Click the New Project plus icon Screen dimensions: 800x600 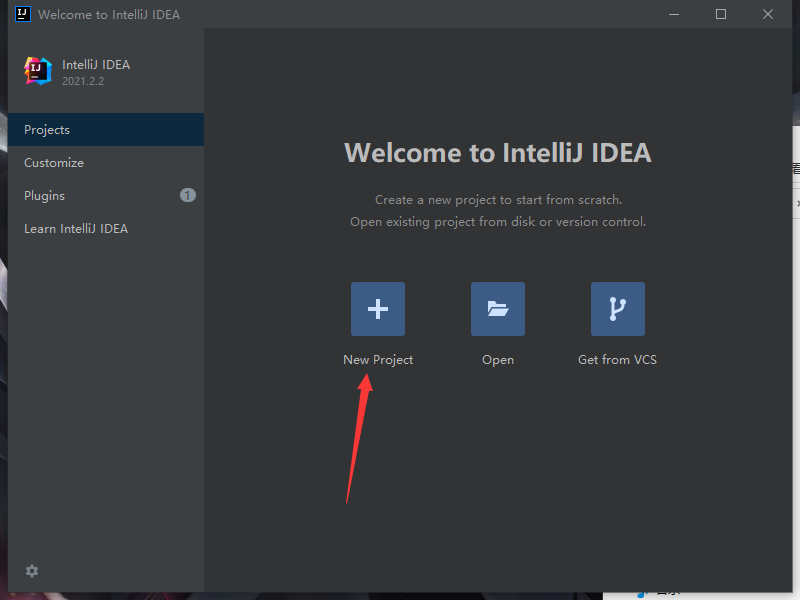click(378, 309)
